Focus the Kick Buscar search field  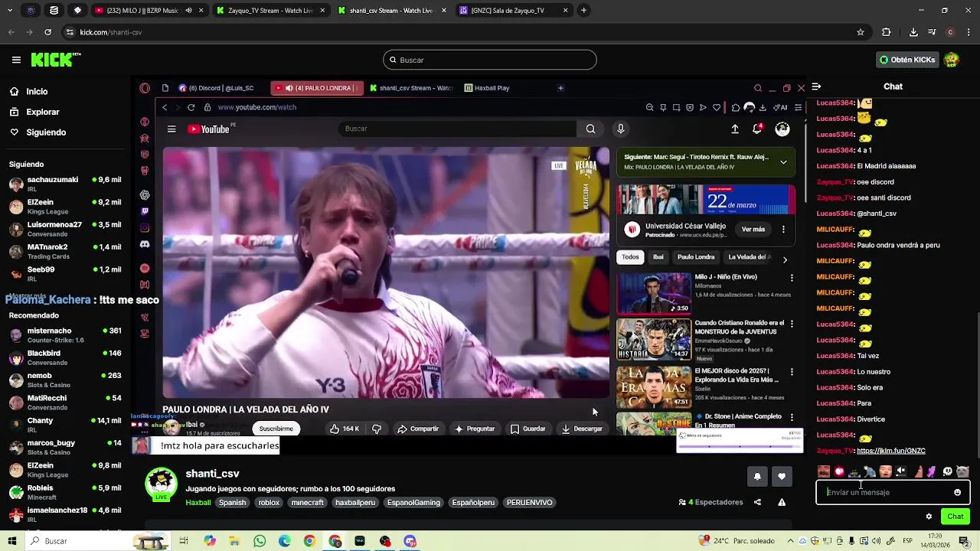click(x=490, y=60)
